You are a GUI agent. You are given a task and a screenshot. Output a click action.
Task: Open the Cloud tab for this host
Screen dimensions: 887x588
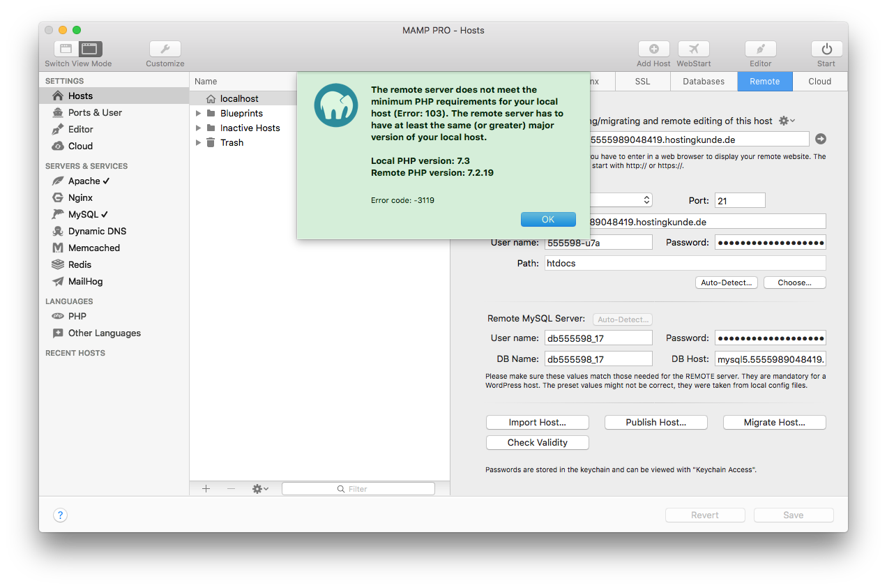tap(819, 81)
